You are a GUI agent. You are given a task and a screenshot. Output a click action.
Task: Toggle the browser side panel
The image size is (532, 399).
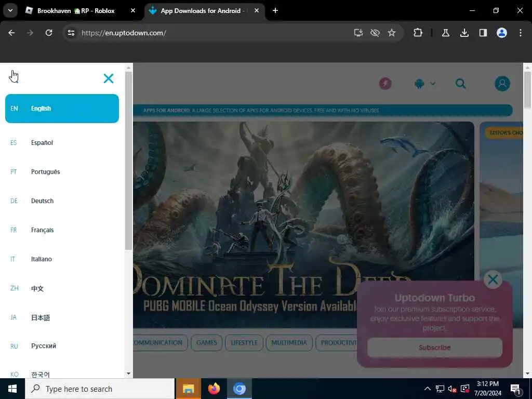tap(483, 33)
